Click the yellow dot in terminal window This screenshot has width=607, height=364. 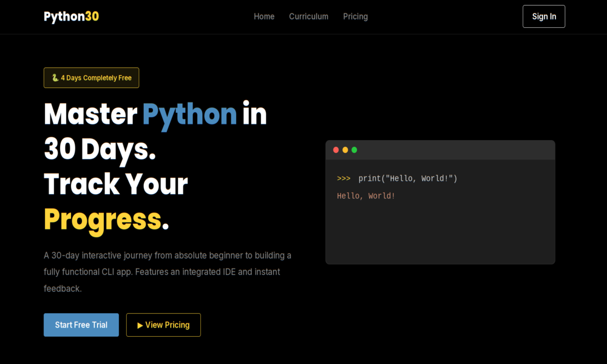[x=345, y=150]
